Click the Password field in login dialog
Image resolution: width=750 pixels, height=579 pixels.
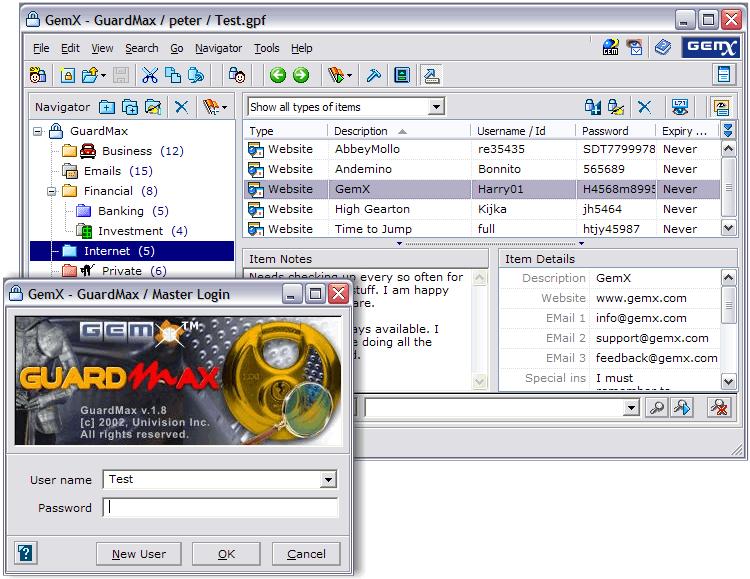point(221,507)
